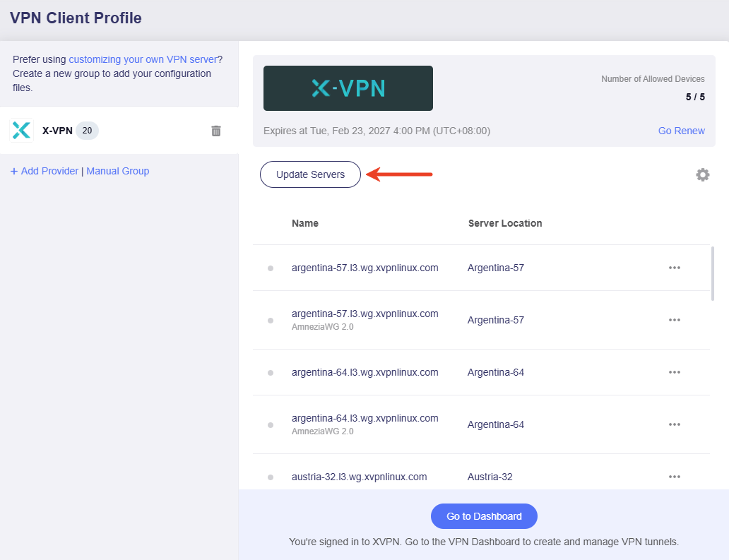Select argentina-57 server name with AmneziaWG 2.0
The height and width of the screenshot is (560, 729).
coord(365,314)
